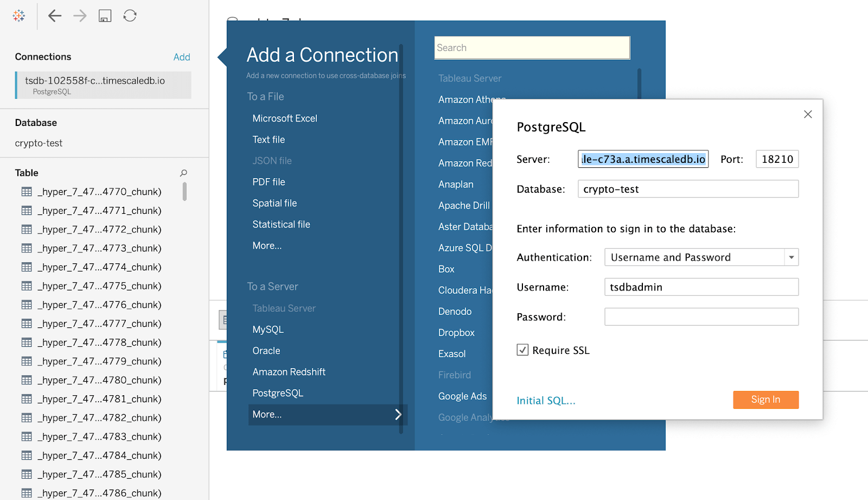Screen dimensions: 868x500
Task: Expand the More... server connectors list
Action: [327, 414]
